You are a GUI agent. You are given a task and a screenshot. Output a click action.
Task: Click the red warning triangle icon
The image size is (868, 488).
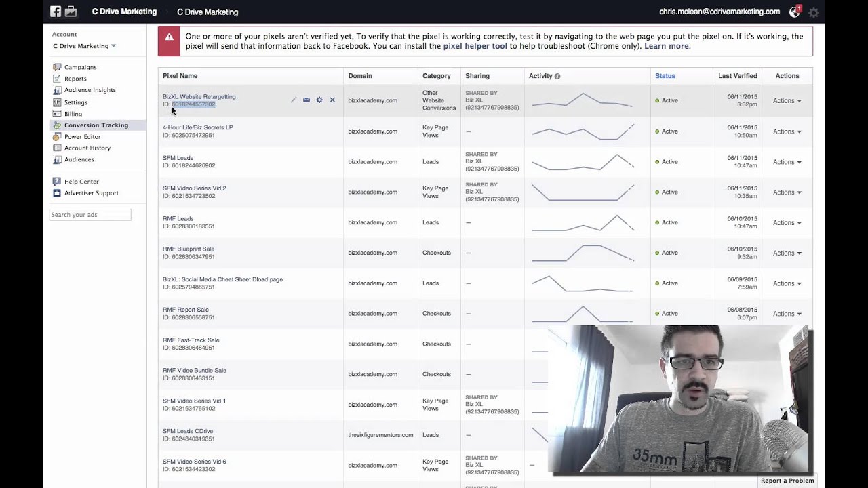(x=169, y=37)
